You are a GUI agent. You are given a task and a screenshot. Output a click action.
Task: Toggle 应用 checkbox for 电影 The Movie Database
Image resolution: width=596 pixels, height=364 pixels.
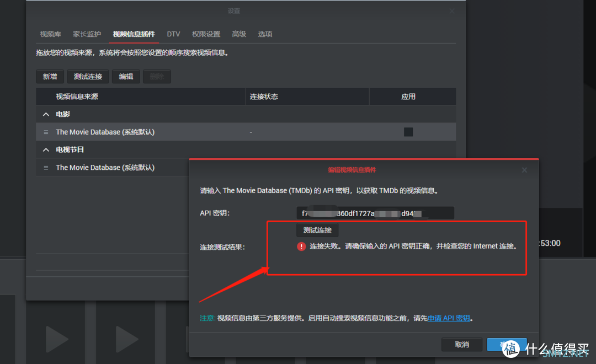[x=408, y=132]
